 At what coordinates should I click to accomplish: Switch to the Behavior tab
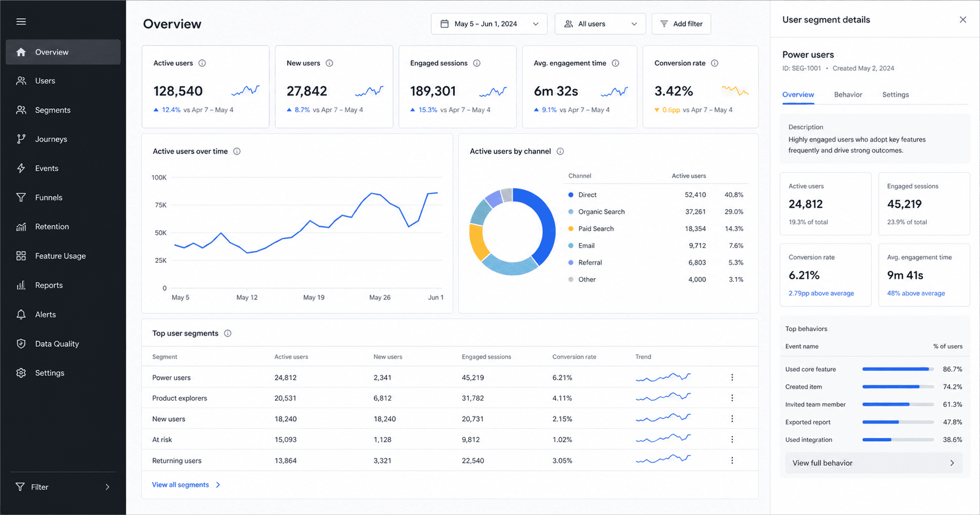pyautogui.click(x=848, y=95)
